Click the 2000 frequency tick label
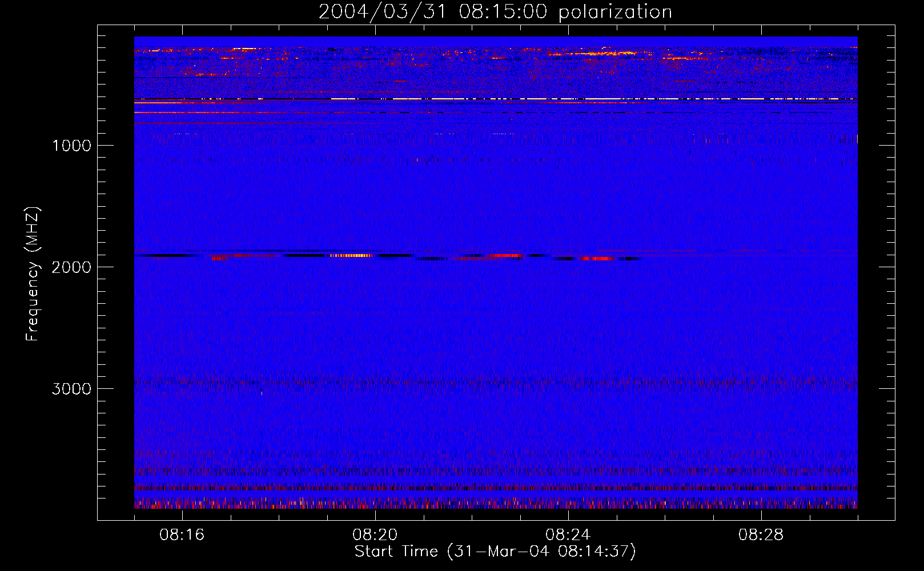The image size is (924, 571). tap(71, 267)
